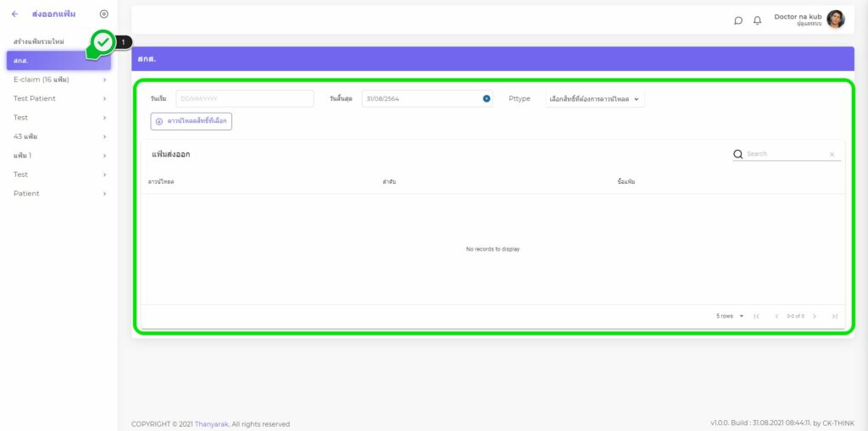Click the circular target icon in sidebar header
The height and width of the screenshot is (431, 868).
click(104, 14)
